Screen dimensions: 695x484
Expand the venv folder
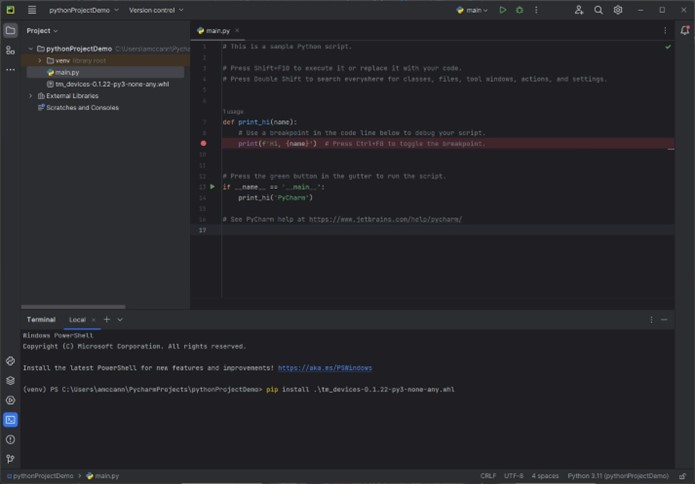pos(39,60)
